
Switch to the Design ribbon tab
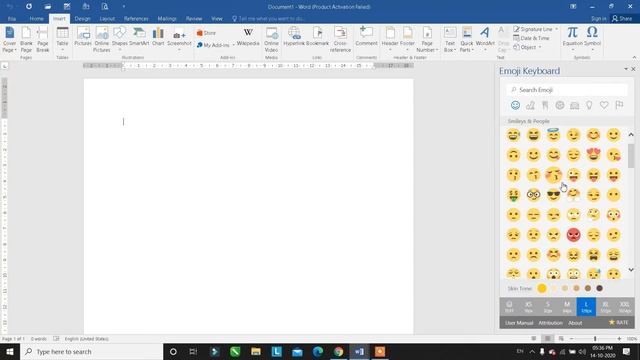coord(82,19)
